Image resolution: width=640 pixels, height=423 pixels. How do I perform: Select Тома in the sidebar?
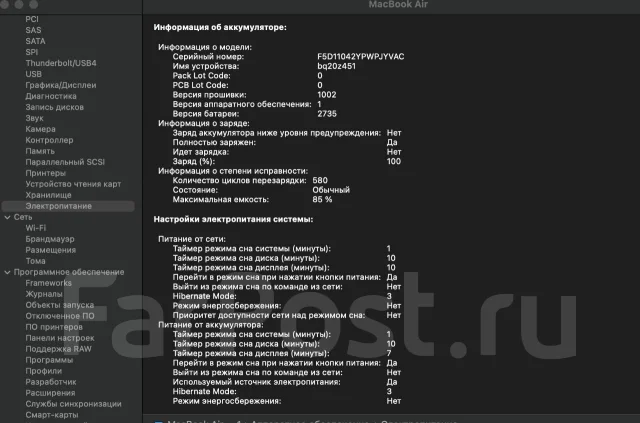click(36, 261)
